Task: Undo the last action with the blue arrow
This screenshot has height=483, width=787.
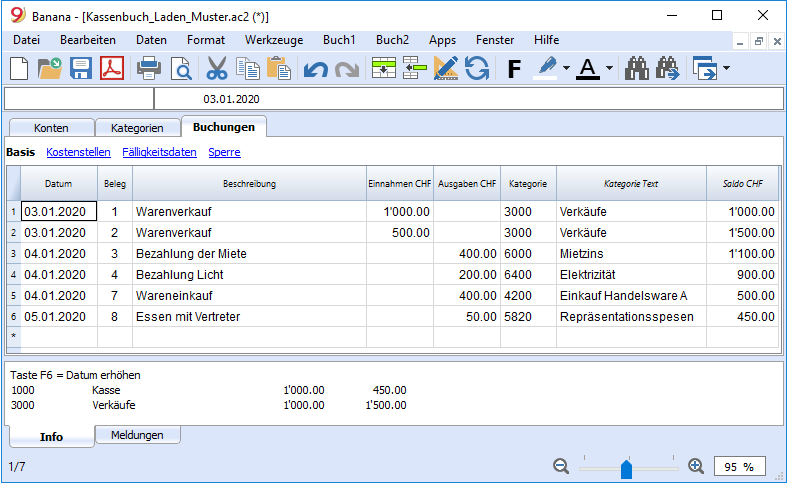Action: coord(316,69)
